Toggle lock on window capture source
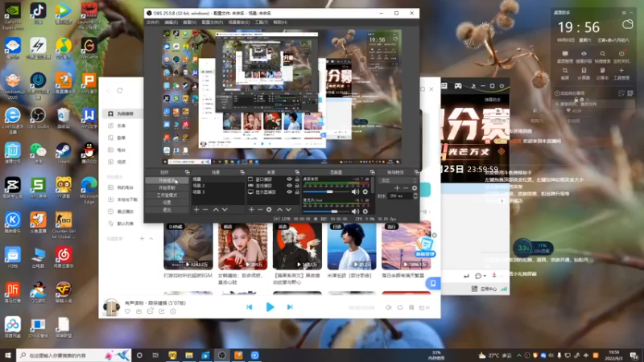This screenshot has width=644, height=362. [x=297, y=179]
